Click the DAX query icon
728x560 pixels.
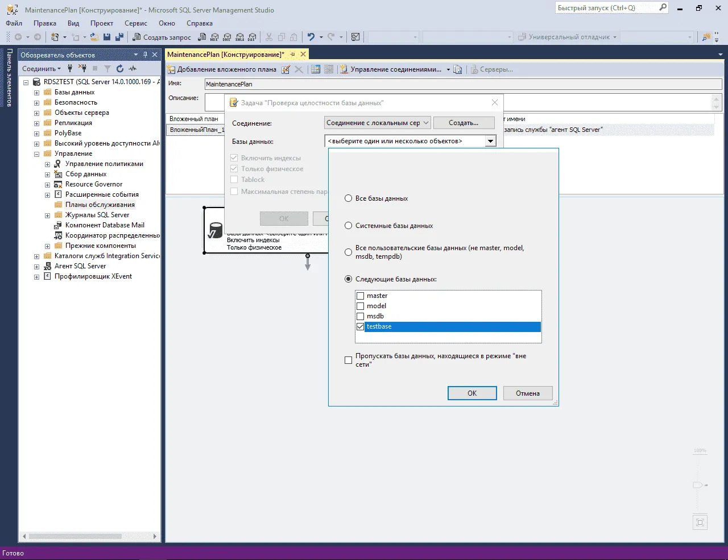pyautogui.click(x=252, y=37)
